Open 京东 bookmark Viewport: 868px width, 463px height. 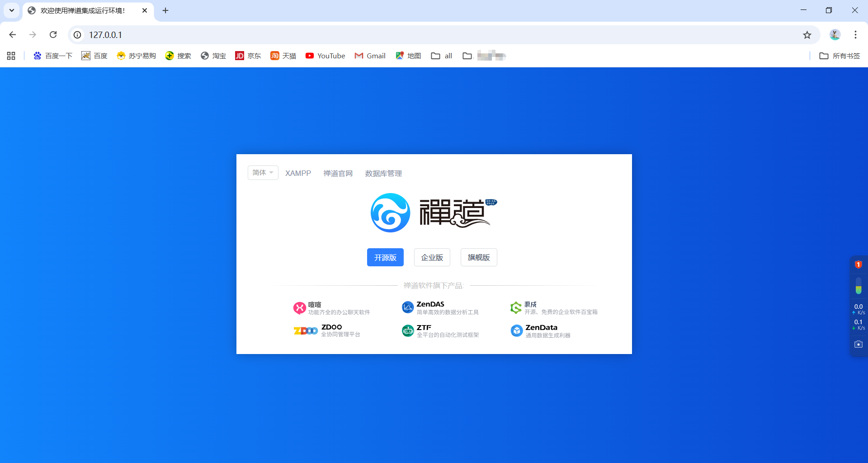point(248,56)
